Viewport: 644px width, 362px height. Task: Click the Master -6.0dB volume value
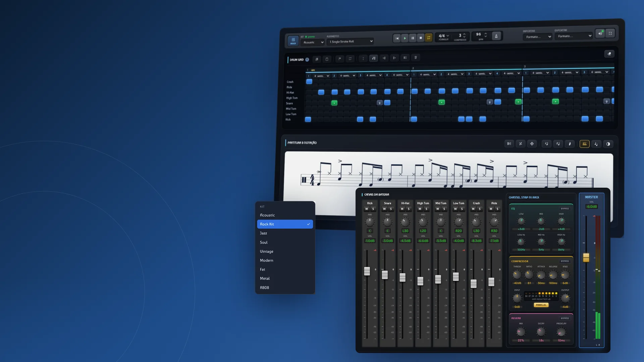click(591, 207)
